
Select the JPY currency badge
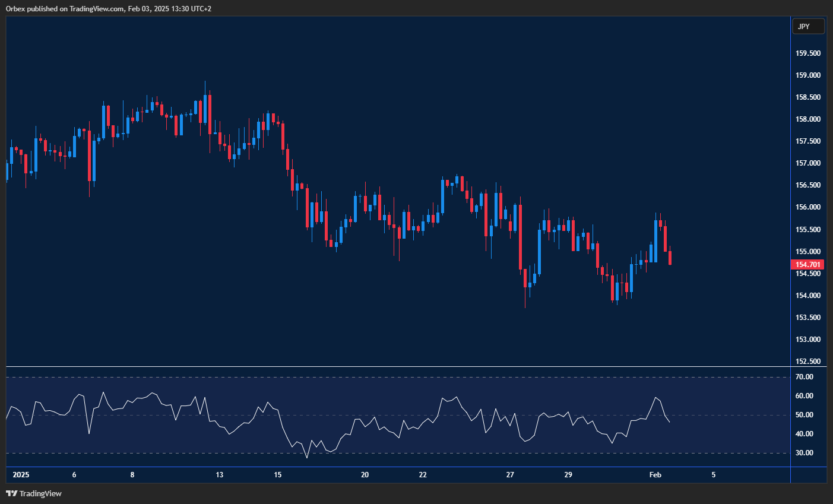point(809,26)
